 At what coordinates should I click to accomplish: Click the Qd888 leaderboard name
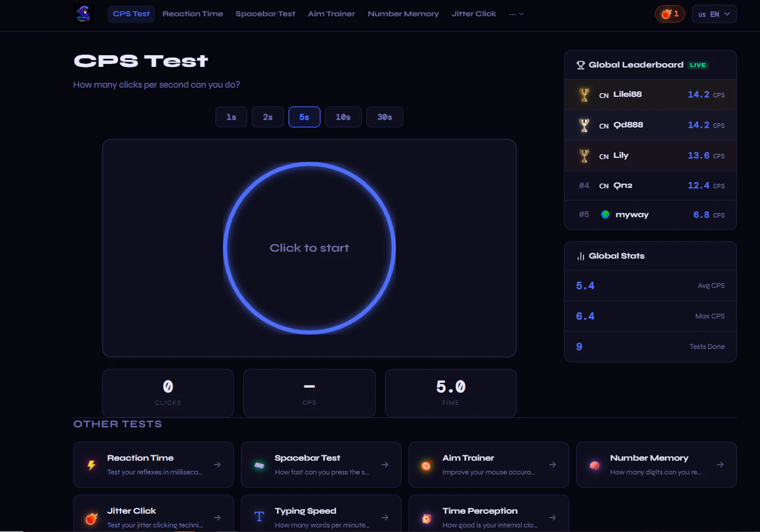pos(628,125)
